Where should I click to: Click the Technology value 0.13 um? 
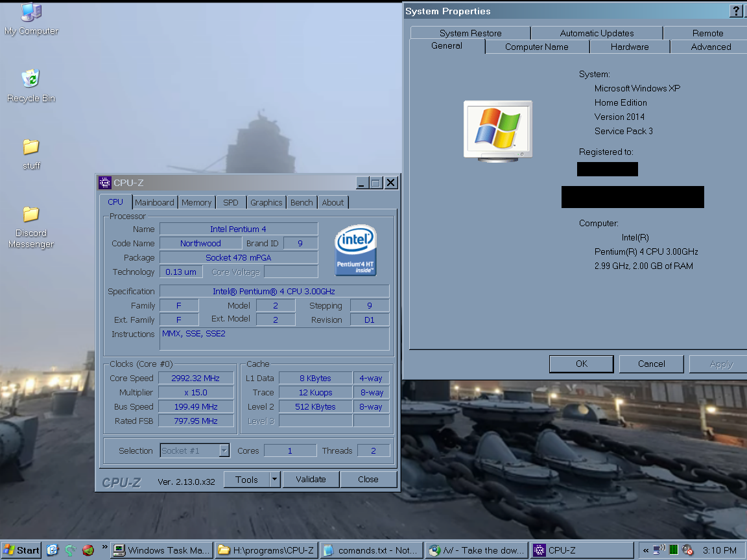click(x=180, y=272)
